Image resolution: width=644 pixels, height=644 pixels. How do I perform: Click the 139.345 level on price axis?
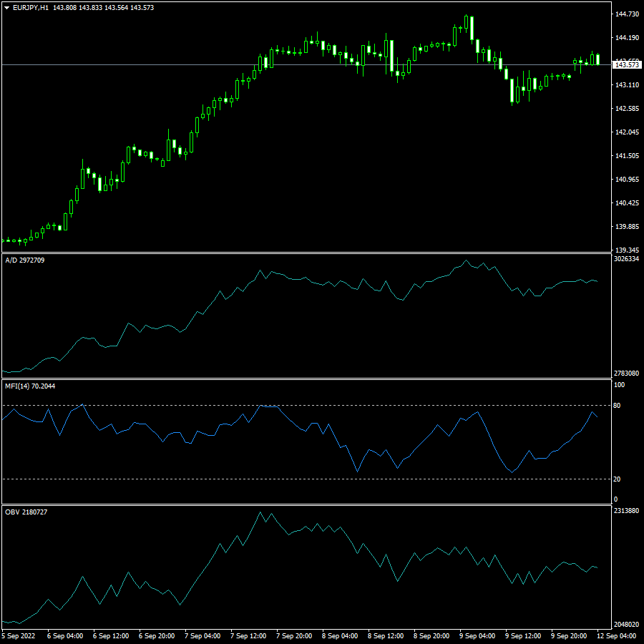click(627, 250)
